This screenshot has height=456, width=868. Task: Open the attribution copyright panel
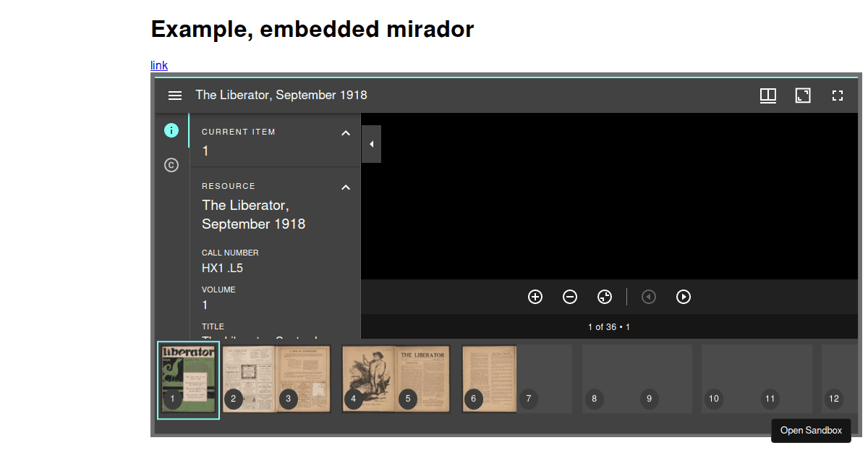171,165
